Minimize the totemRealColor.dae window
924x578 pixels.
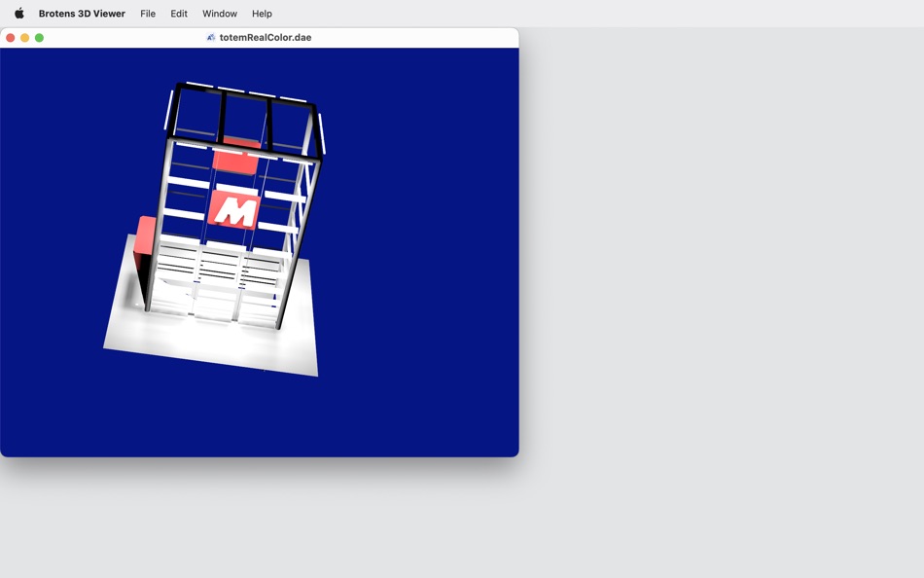[x=24, y=38]
